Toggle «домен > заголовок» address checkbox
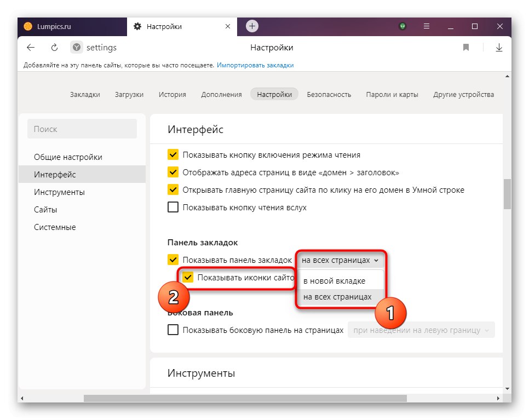This screenshot has height=420, width=529. point(173,172)
